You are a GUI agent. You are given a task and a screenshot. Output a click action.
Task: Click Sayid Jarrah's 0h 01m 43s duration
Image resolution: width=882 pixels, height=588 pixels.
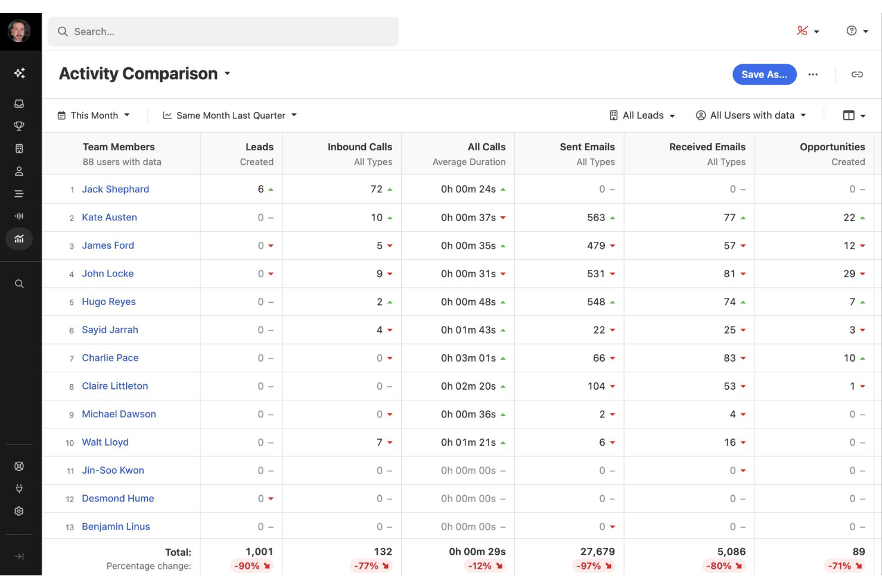click(468, 329)
